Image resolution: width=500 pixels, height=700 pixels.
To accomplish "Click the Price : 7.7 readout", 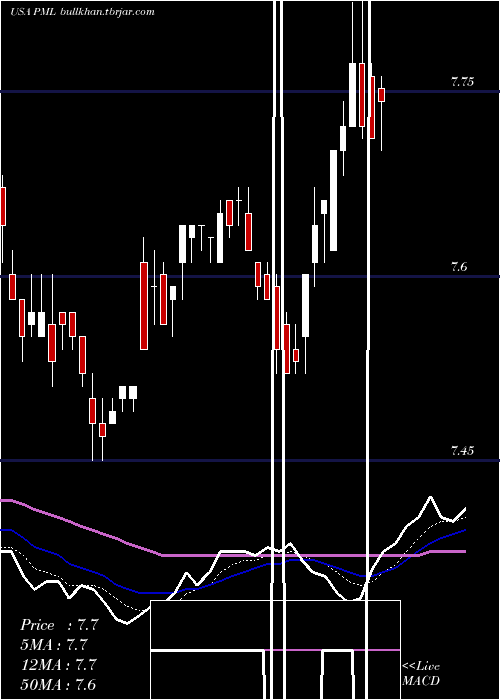I will tap(59, 625).
